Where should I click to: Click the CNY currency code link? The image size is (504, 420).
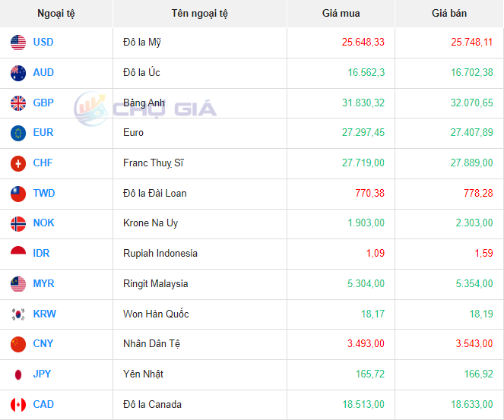coord(43,344)
